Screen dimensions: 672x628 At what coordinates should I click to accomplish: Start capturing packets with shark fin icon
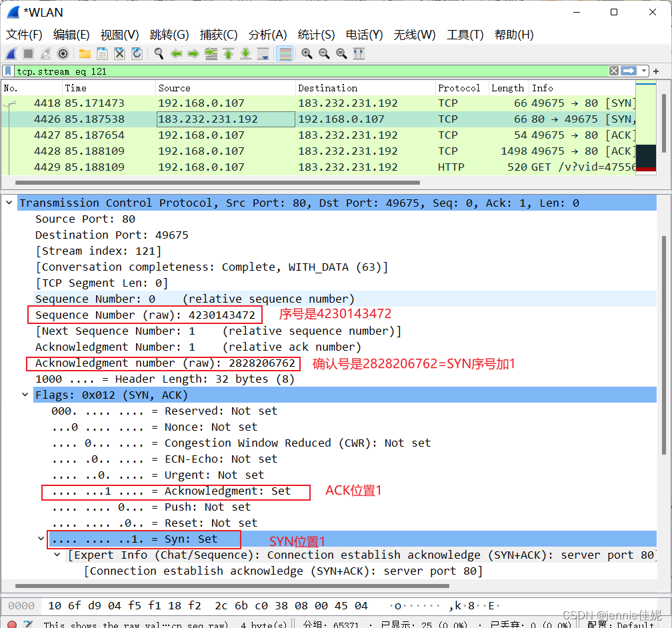[11, 53]
